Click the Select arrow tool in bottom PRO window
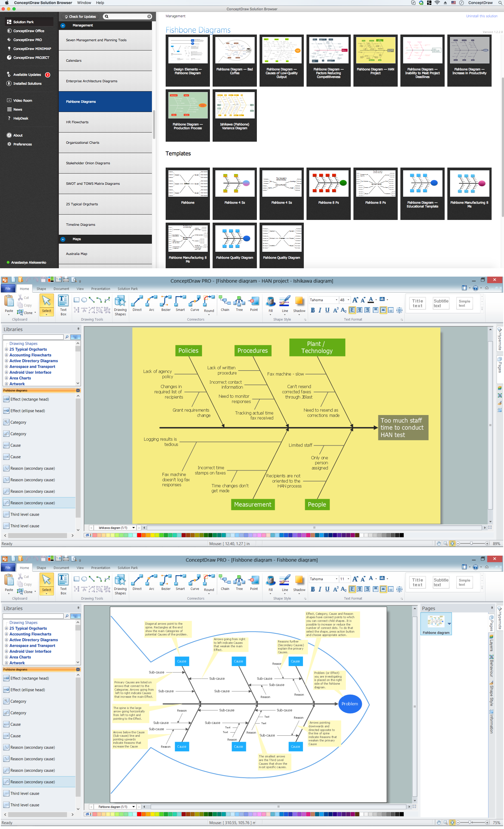The width and height of the screenshot is (504, 829). (46, 583)
